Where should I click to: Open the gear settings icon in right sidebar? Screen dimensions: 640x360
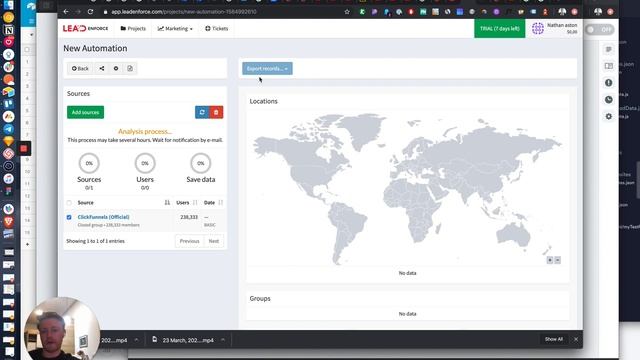point(609,116)
